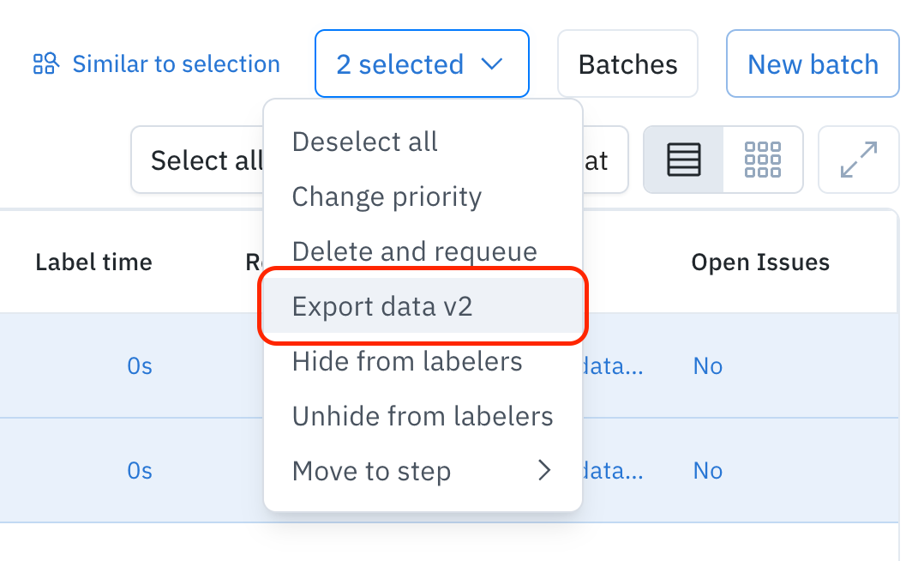Open the Move to step entry
Screen dimensions: 924x561
click(x=371, y=471)
